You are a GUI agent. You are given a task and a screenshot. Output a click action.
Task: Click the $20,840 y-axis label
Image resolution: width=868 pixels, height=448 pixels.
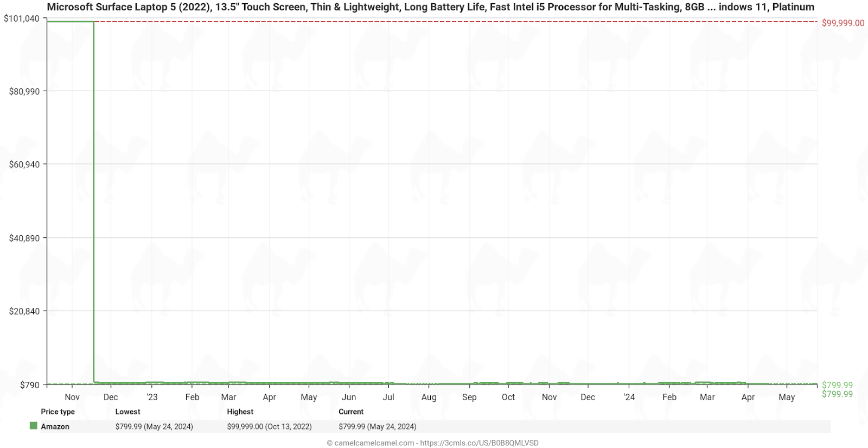pyautogui.click(x=24, y=311)
